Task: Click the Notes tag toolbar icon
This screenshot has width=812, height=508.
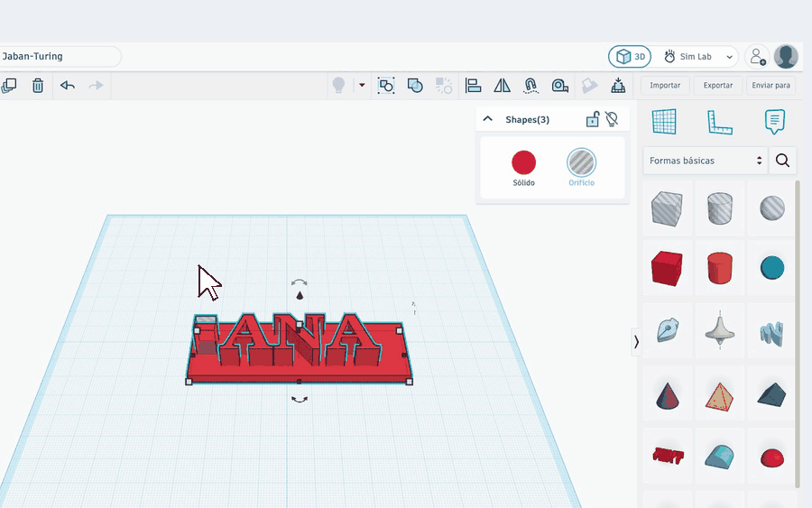Action: tap(589, 86)
